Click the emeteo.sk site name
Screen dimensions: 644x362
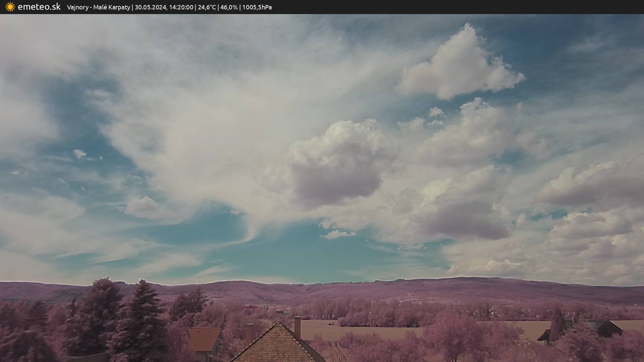(x=39, y=7)
